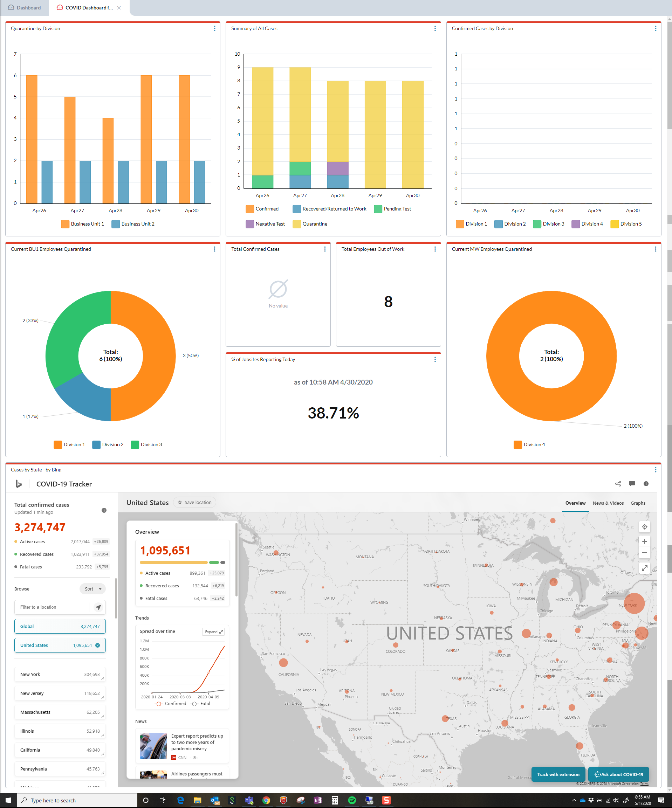Switch to the News & Videos tab
This screenshot has width=672, height=808.
coord(608,503)
